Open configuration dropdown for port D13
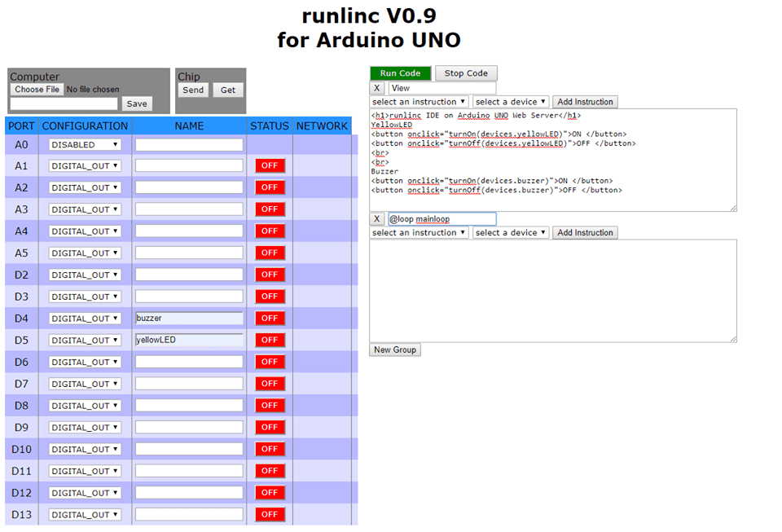Viewport: 782px width, 532px height. 85,515
